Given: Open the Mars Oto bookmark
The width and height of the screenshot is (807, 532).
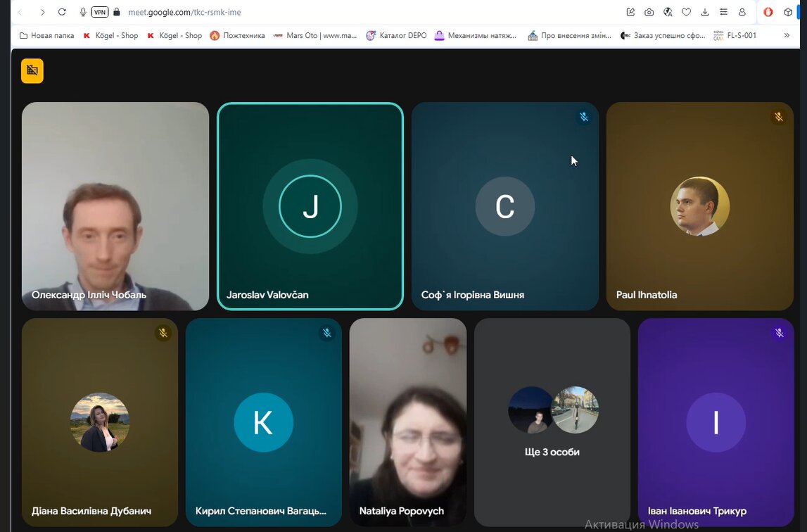Looking at the screenshot, I should 315,35.
